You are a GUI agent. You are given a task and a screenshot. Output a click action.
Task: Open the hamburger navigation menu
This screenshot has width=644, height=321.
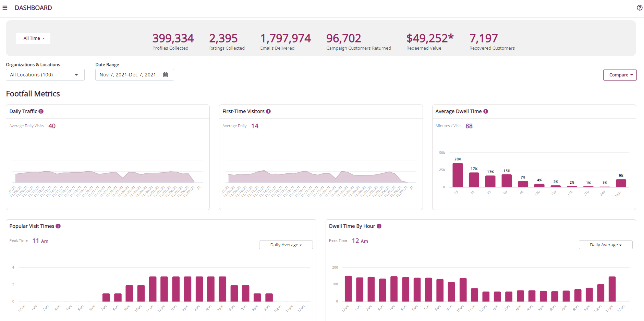point(5,8)
